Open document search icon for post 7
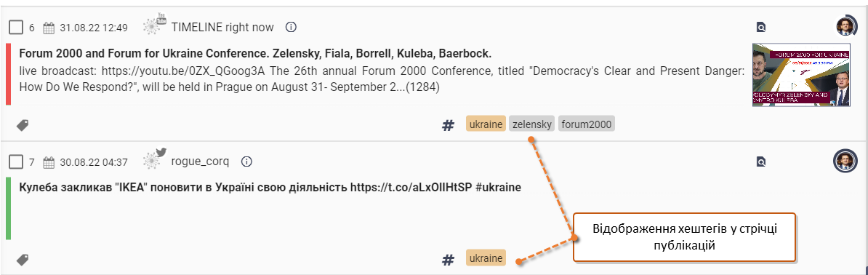Image resolution: width=868 pixels, height=275 pixels. click(x=762, y=162)
